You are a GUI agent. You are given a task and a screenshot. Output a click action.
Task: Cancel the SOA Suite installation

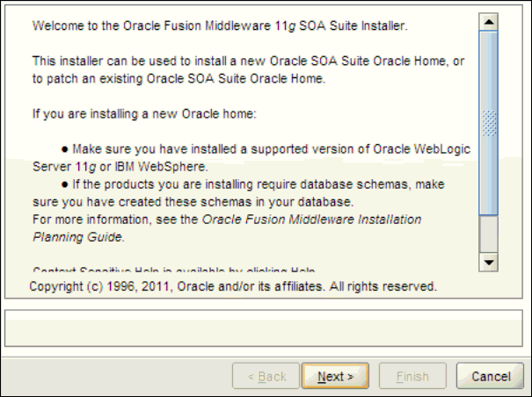click(484, 377)
